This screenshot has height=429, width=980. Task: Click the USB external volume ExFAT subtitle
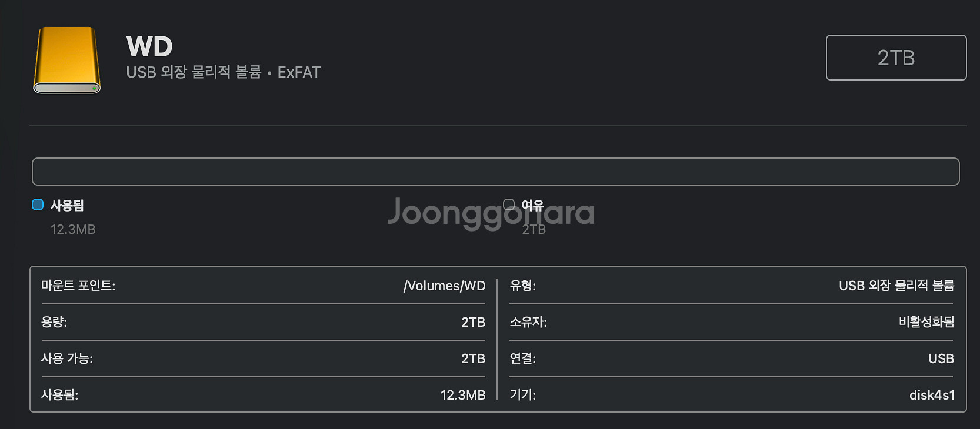(224, 72)
